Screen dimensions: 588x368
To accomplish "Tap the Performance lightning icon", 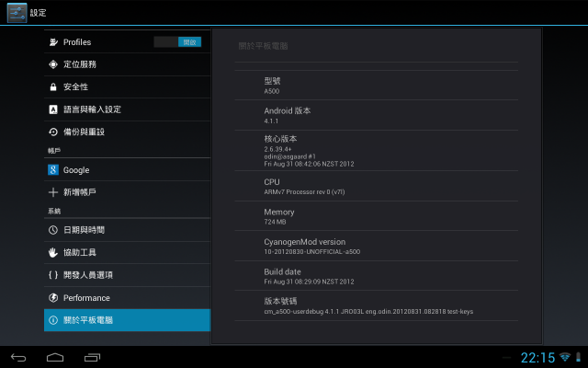I will (x=53, y=298).
